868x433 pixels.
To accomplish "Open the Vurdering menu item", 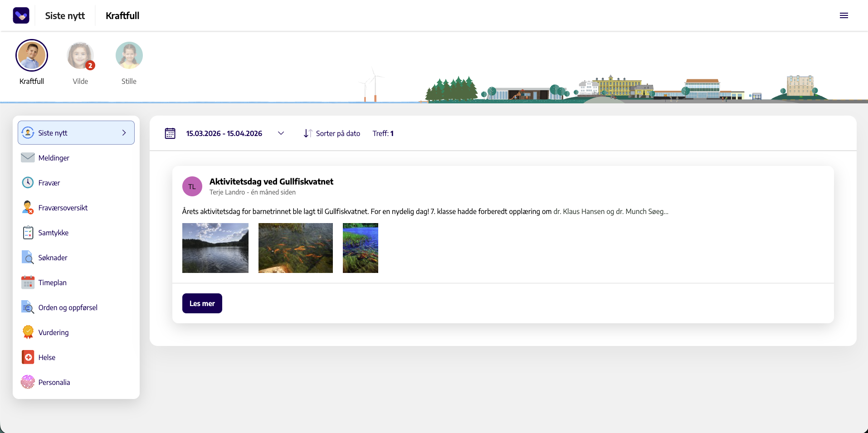I will pos(76,332).
